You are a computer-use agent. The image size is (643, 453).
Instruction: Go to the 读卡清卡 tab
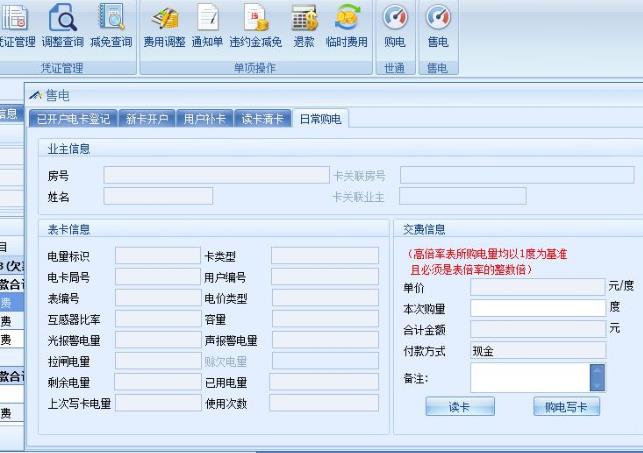point(263,119)
